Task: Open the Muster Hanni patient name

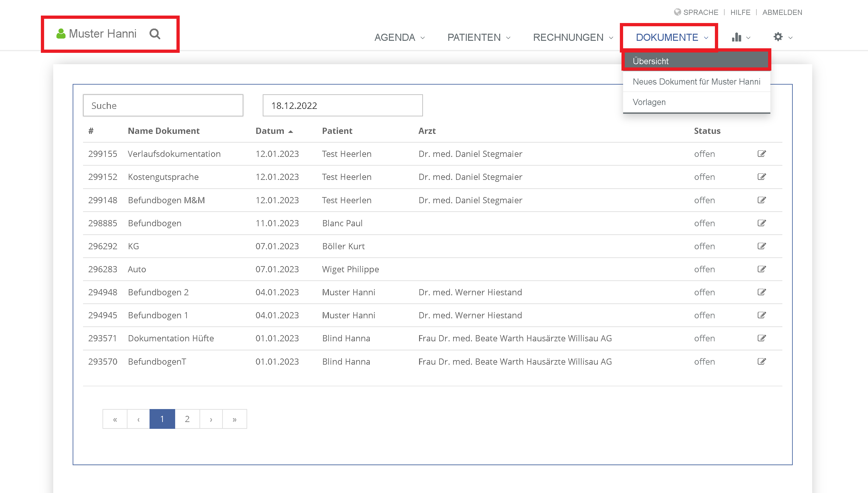Action: (x=102, y=33)
